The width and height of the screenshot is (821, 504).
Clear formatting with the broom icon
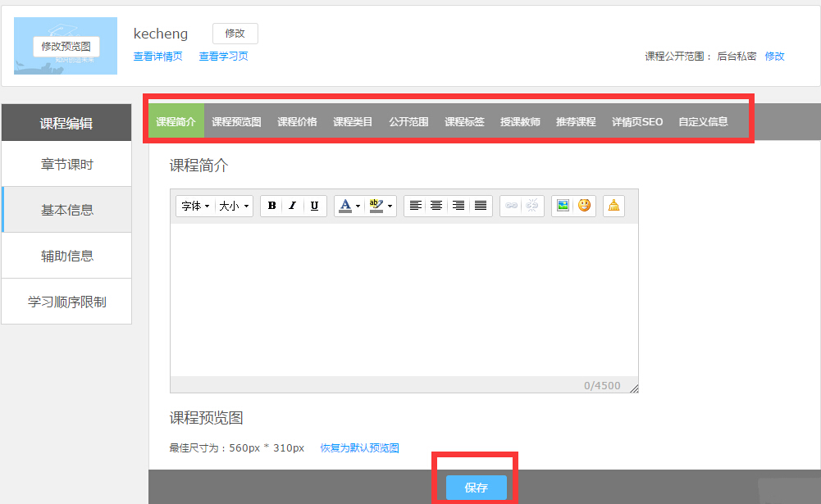pos(613,206)
